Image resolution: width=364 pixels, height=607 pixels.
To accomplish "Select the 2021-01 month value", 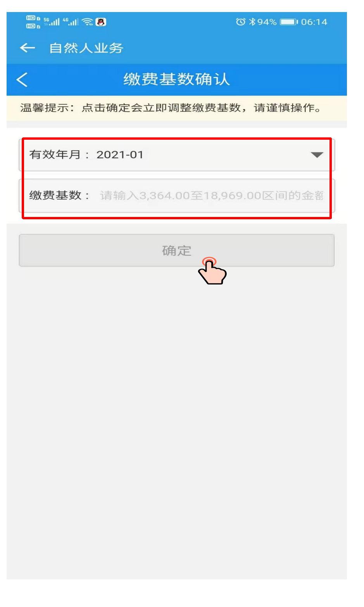I will pos(120,155).
